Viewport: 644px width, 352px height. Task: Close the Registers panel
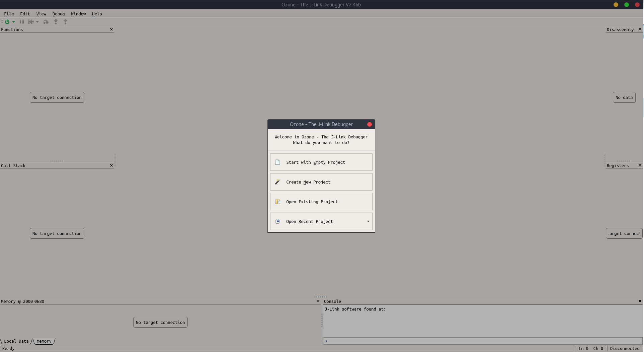pyautogui.click(x=640, y=165)
